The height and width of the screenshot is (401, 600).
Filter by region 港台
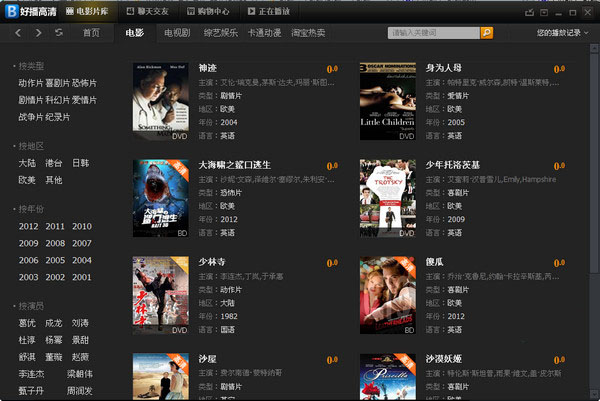(x=54, y=163)
